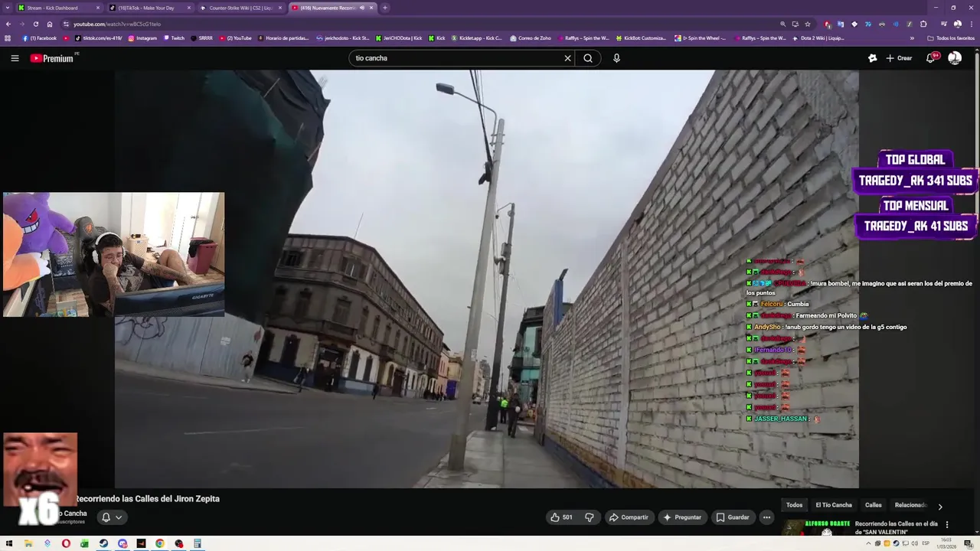This screenshot has width=980, height=551.
Task: Save video with Guardar button
Action: click(x=733, y=517)
